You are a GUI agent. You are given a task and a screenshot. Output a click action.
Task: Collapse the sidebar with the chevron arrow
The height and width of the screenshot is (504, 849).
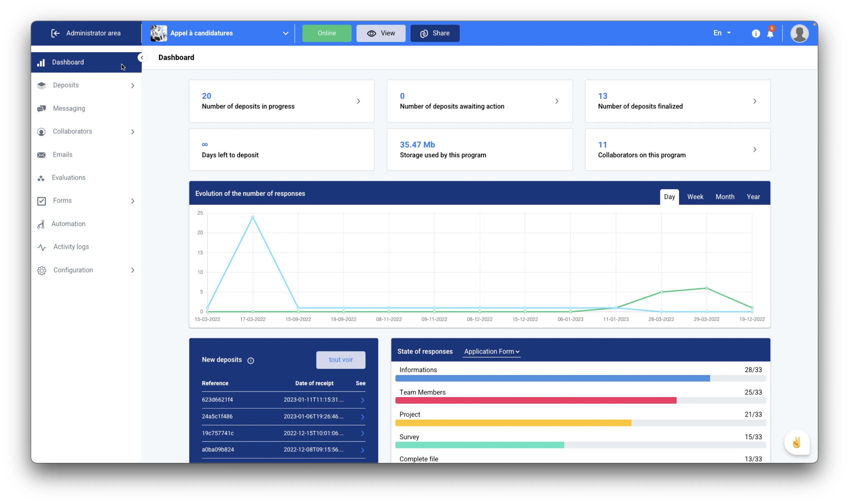[142, 57]
